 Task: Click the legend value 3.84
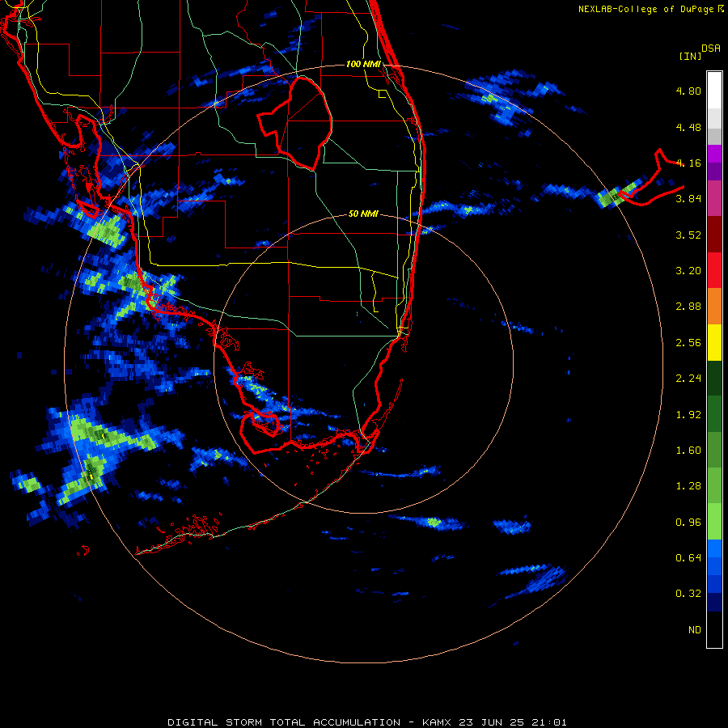coord(688,199)
